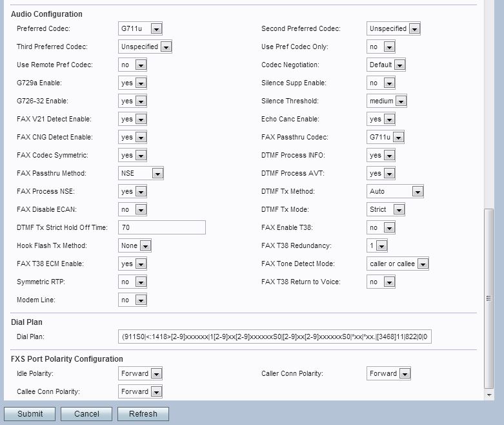
Task: Select the FAX Passthru Method dropdown
Action: coord(141,173)
